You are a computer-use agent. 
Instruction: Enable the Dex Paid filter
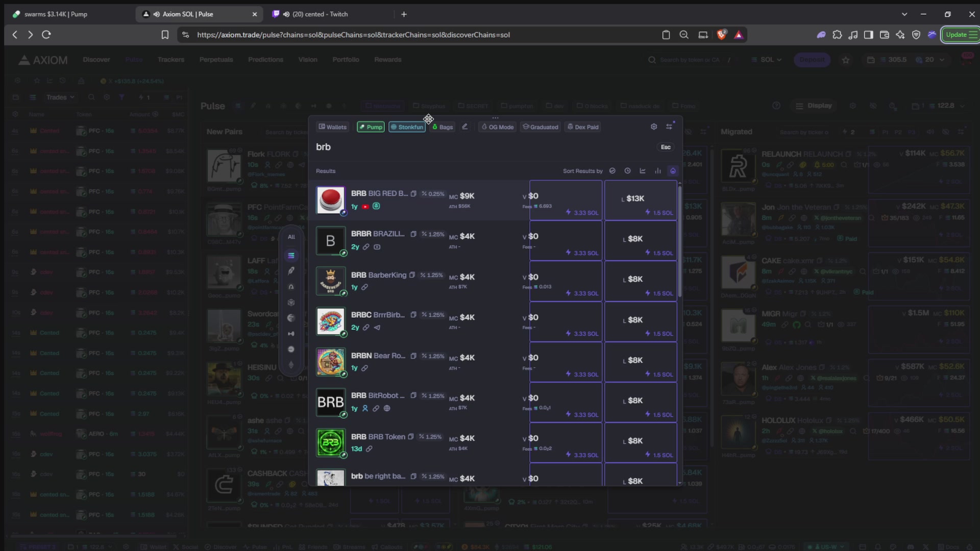[583, 127]
